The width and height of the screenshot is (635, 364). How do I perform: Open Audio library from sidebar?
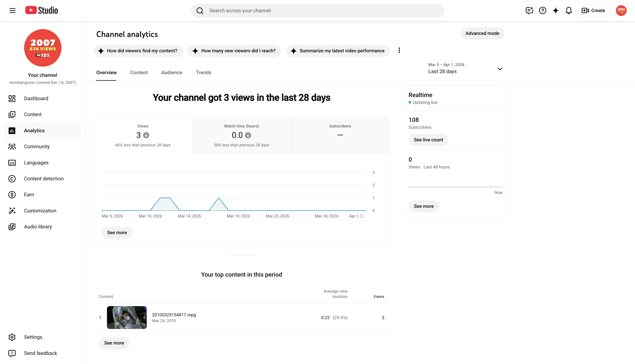pos(43,227)
